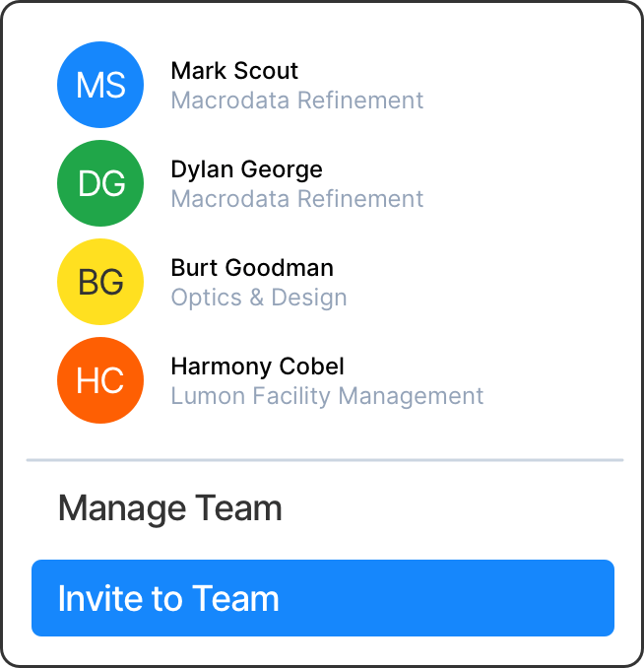Open the Harmony Cobel name label

click(257, 367)
